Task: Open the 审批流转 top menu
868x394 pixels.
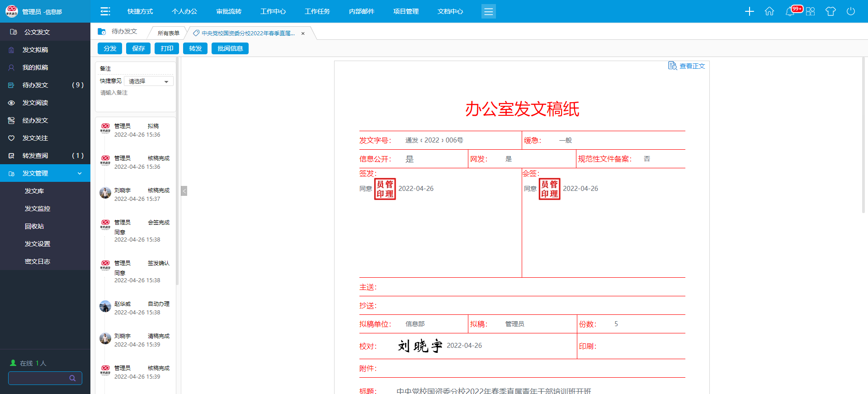Action: point(229,11)
